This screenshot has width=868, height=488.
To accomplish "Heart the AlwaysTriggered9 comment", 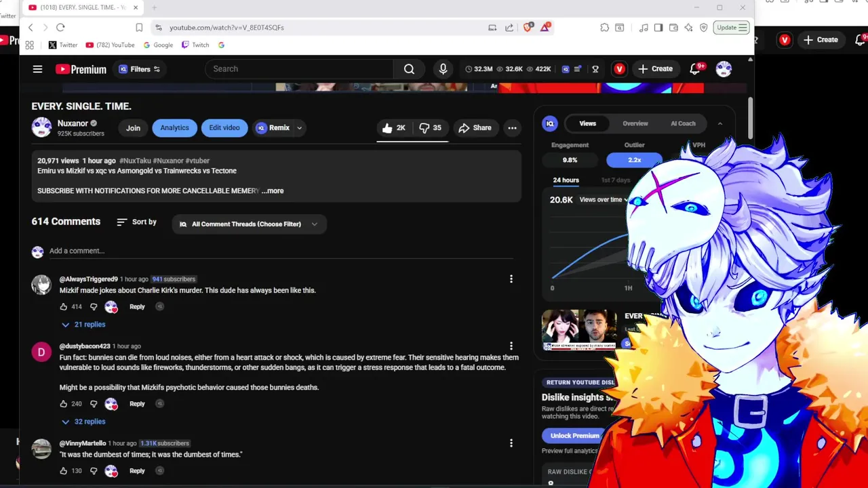I will click(x=111, y=307).
